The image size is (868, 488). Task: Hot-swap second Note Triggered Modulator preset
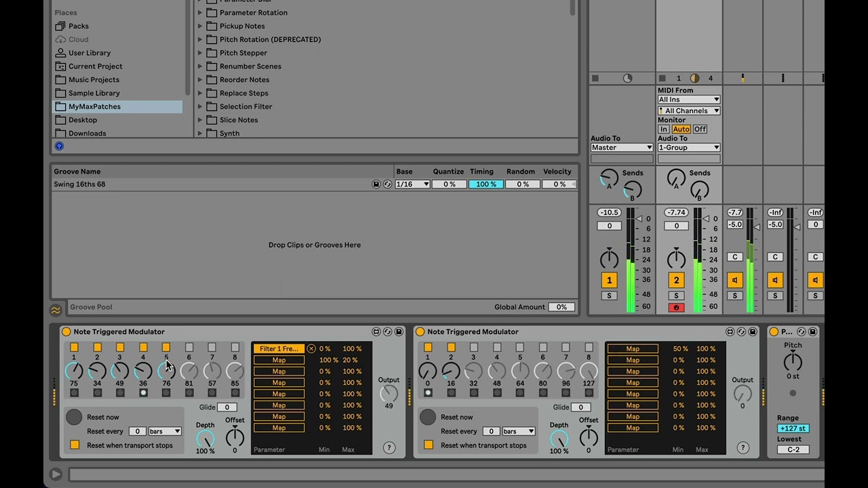click(x=741, y=331)
